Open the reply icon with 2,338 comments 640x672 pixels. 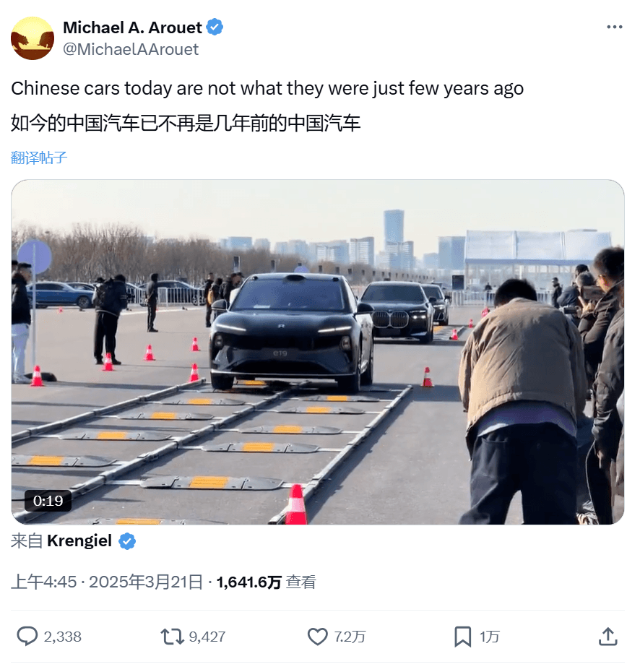coord(27,636)
